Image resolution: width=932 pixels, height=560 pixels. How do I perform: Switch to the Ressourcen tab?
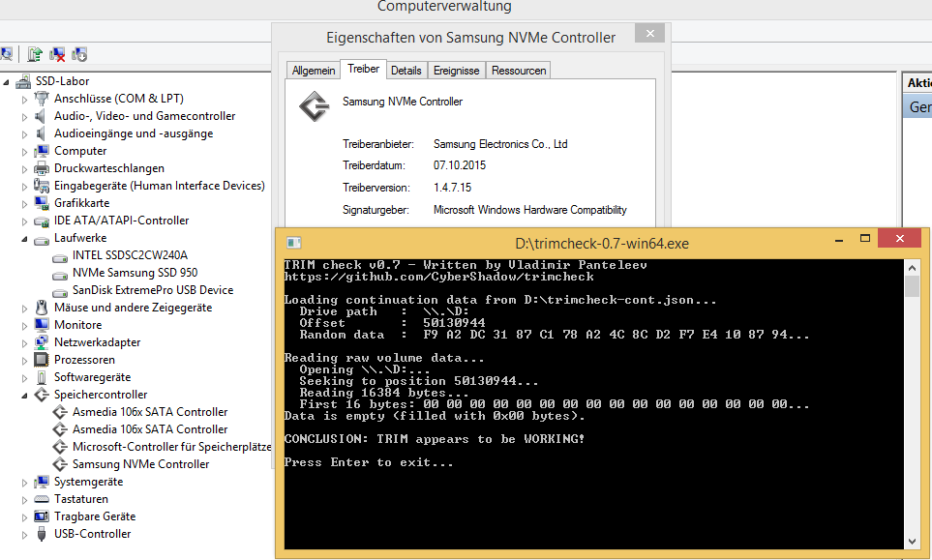[x=519, y=70]
